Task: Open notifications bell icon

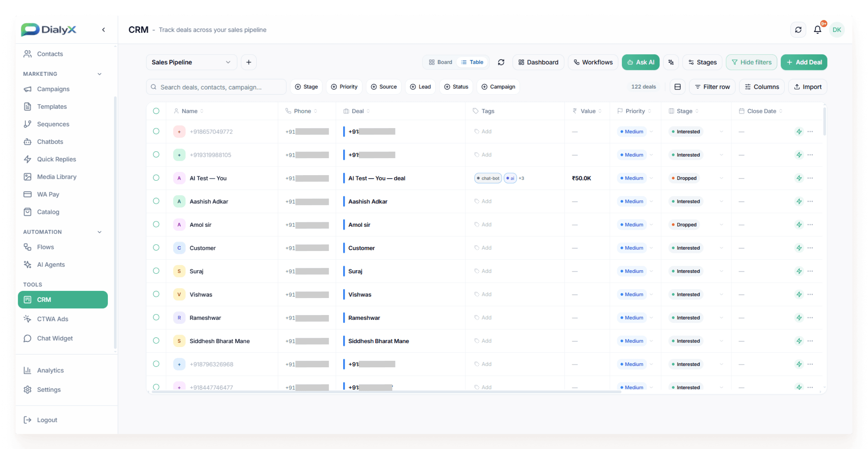Action: tap(817, 30)
